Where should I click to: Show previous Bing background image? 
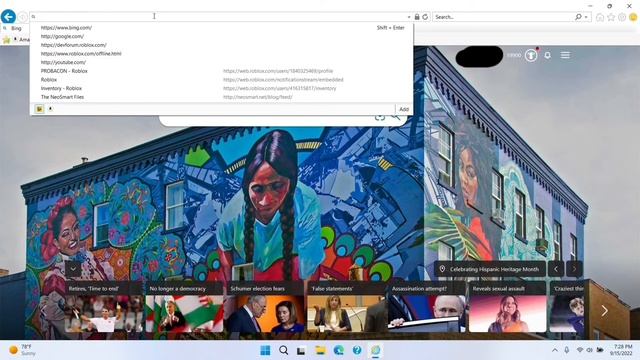[556, 269]
